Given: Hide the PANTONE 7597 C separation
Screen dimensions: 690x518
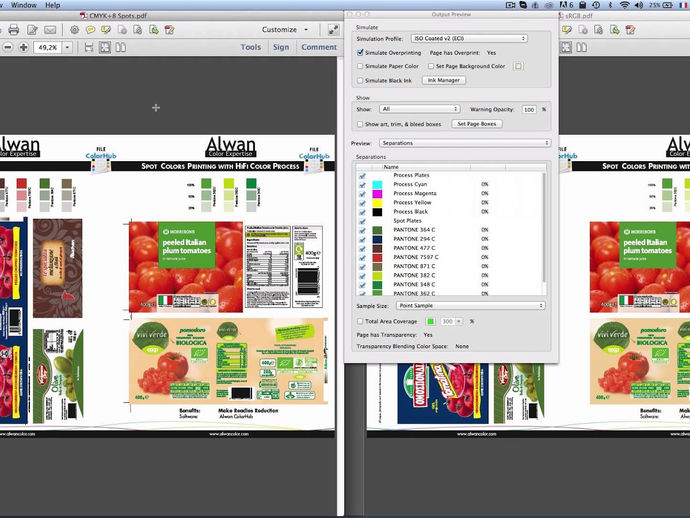Looking at the screenshot, I should tap(362, 257).
